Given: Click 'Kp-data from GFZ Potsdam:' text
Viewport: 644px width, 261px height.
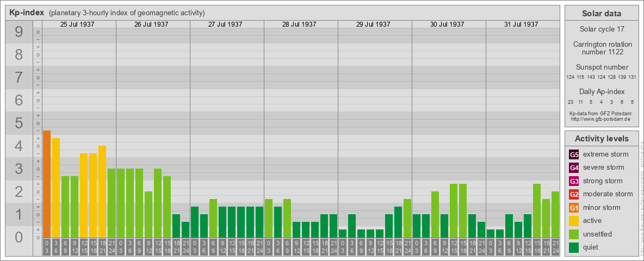Looking at the screenshot, I should (600, 113).
